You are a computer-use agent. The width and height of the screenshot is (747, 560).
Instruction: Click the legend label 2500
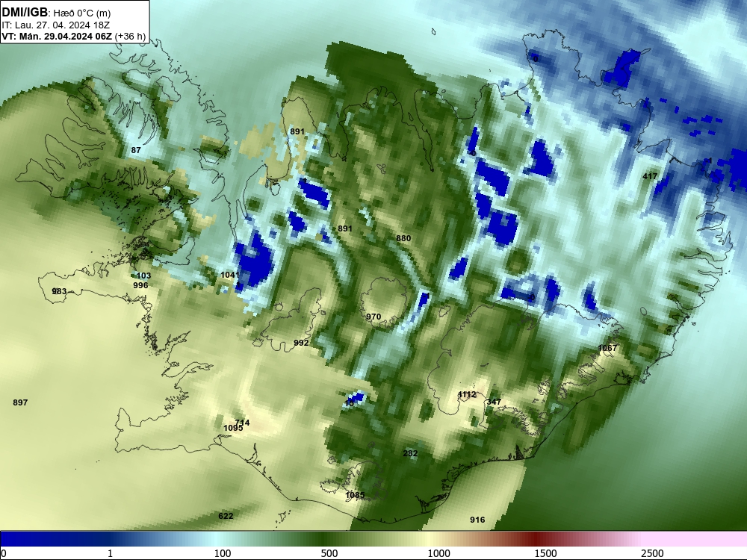[652, 553]
